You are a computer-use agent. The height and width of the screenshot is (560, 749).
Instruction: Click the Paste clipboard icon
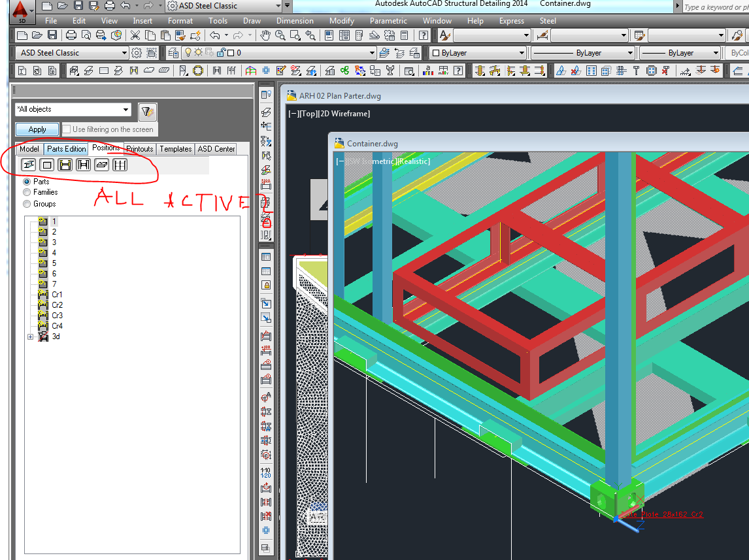pyautogui.click(x=165, y=35)
